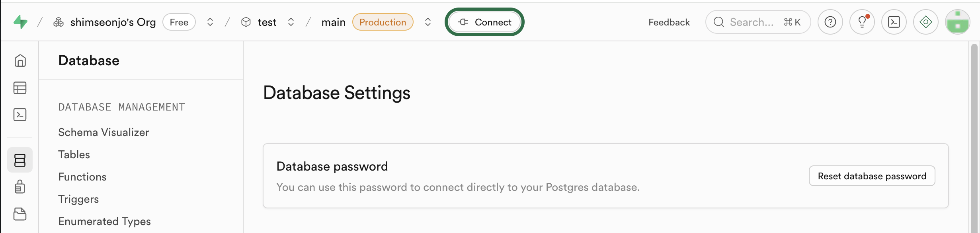
Task: Click Reset database password button
Action: coord(872,176)
